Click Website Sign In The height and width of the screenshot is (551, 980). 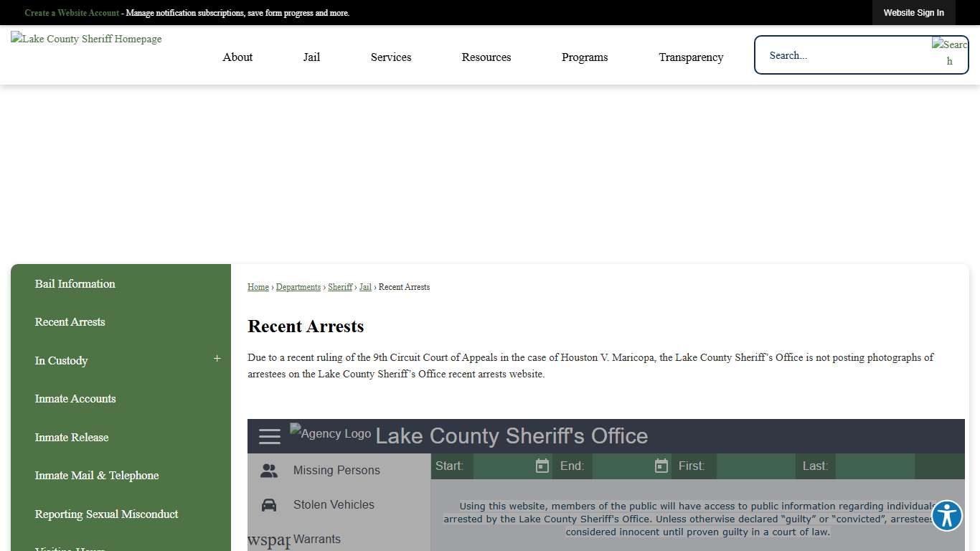[914, 12]
